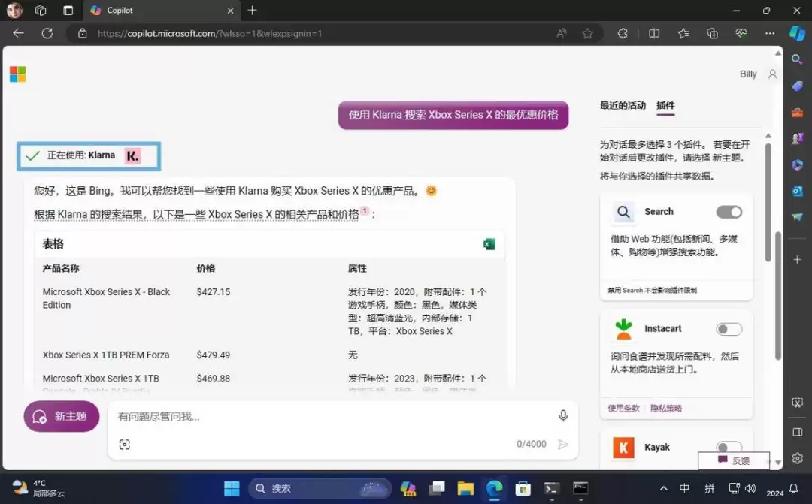Open File Explorer from taskbar
This screenshot has height=504, width=812.
[465, 488]
